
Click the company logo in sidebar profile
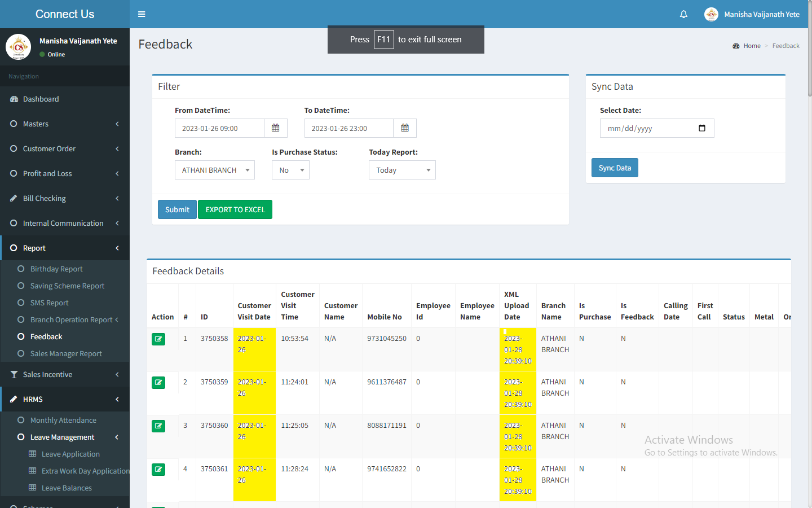tap(19, 47)
